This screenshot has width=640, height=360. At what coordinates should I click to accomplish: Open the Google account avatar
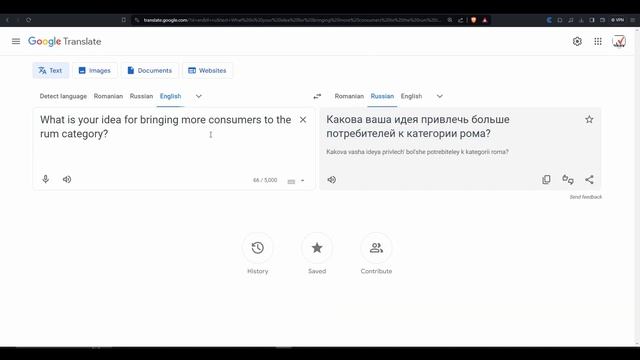619,41
